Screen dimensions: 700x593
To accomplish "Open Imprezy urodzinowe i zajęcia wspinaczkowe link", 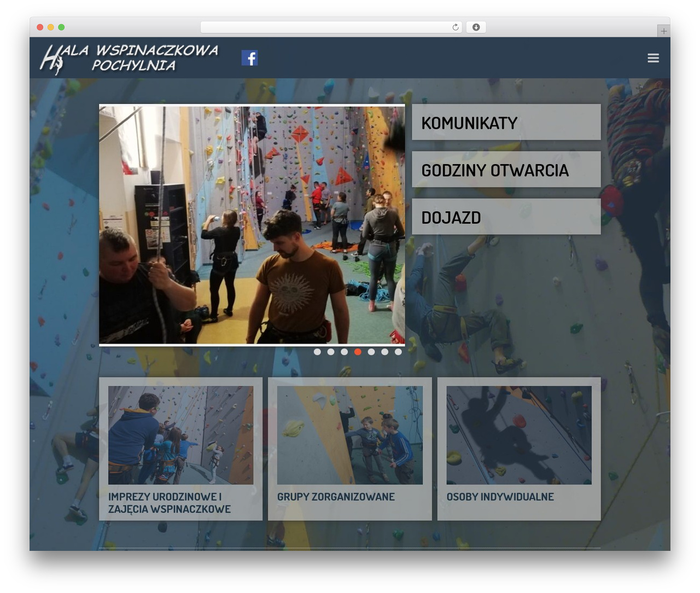I will 170,503.
